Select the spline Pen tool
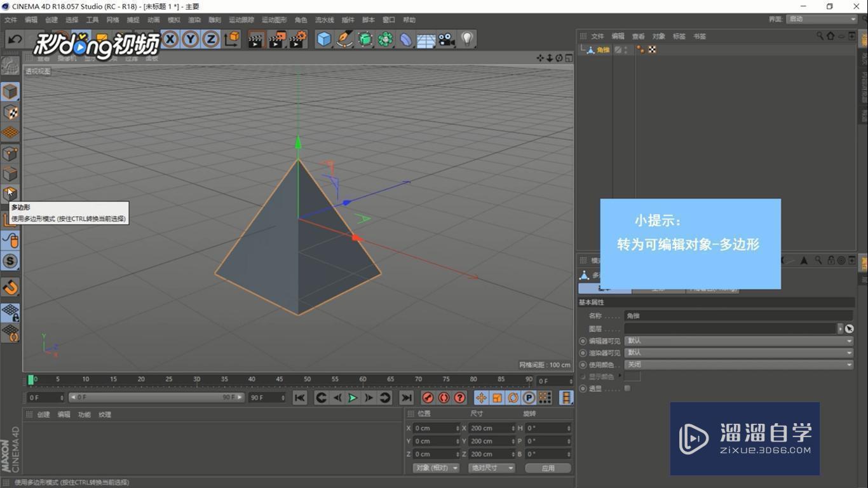The height and width of the screenshot is (488, 868). pos(344,39)
